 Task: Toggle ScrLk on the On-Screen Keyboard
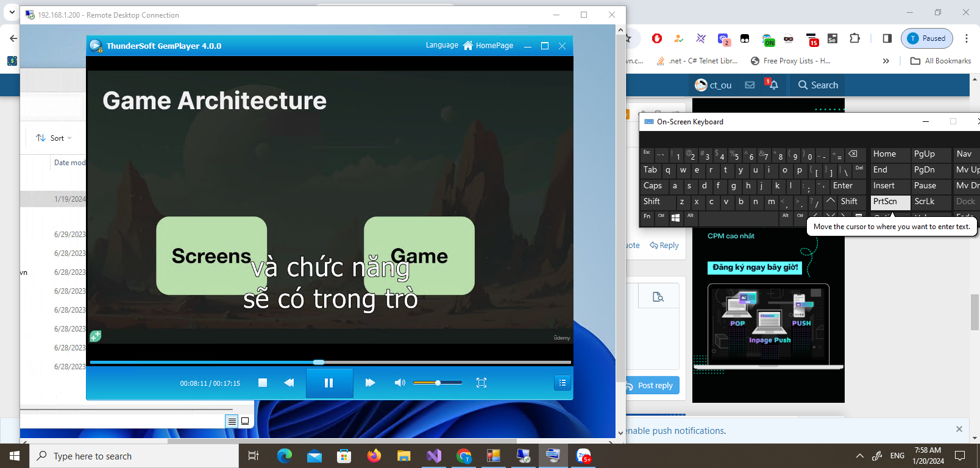point(931,202)
